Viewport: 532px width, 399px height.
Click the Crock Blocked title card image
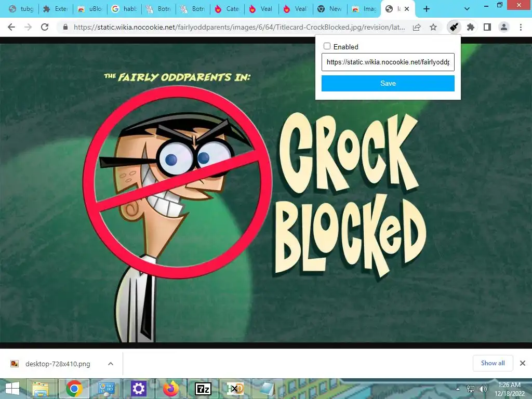pyautogui.click(x=265, y=193)
